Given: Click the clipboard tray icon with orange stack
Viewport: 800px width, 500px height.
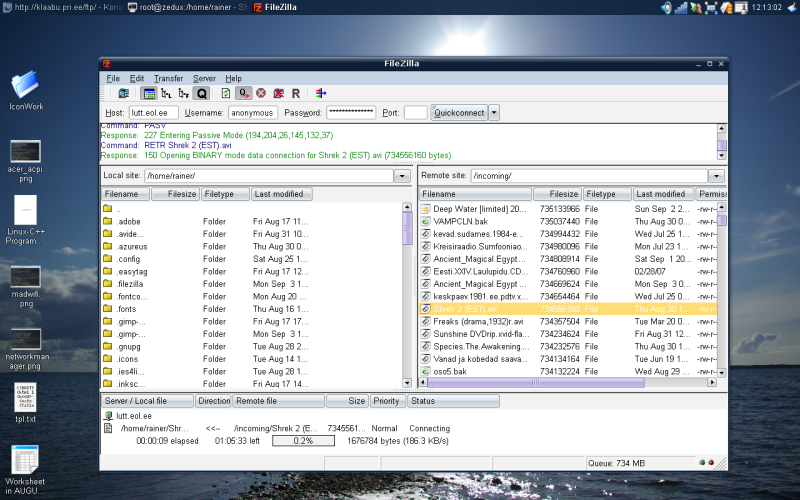Looking at the screenshot, I should pos(727,7).
